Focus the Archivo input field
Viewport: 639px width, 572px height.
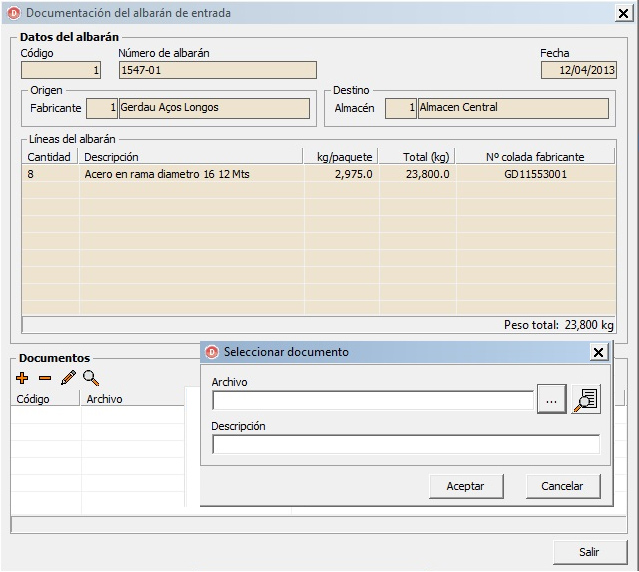[373, 400]
